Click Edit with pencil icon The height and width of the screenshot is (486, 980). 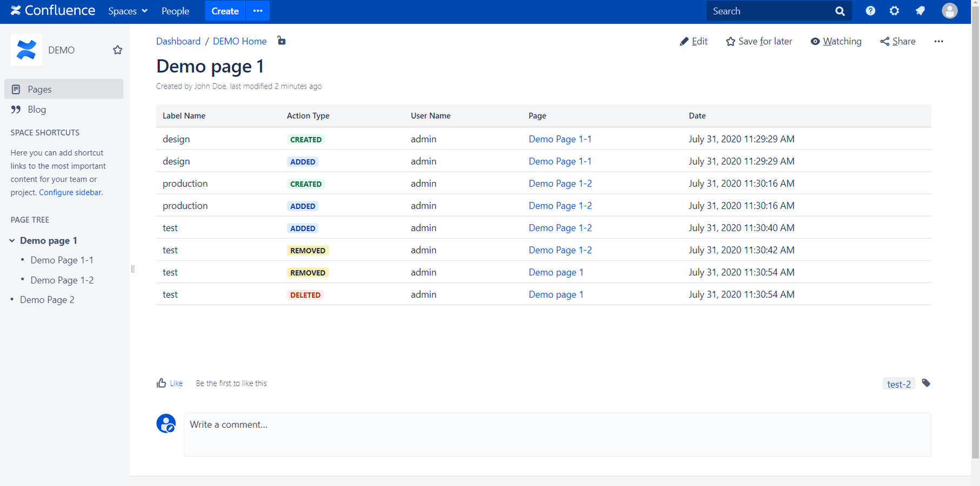point(694,42)
